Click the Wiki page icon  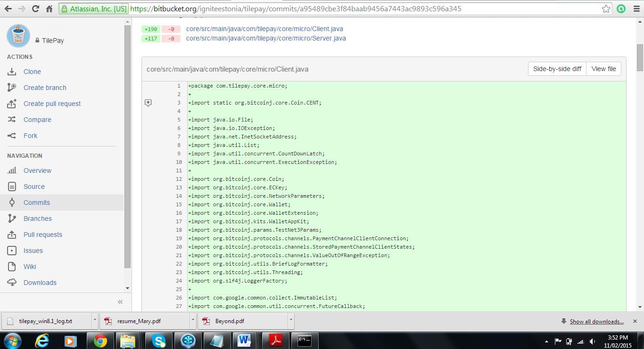pos(12,267)
